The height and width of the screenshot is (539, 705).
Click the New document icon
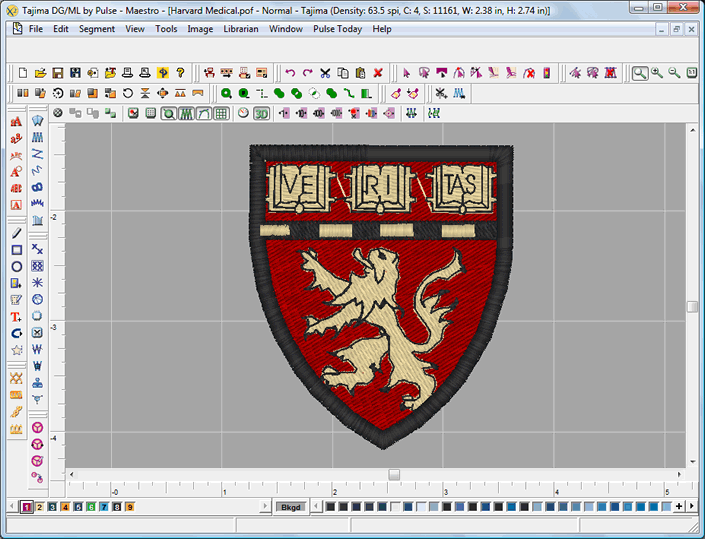tap(22, 73)
